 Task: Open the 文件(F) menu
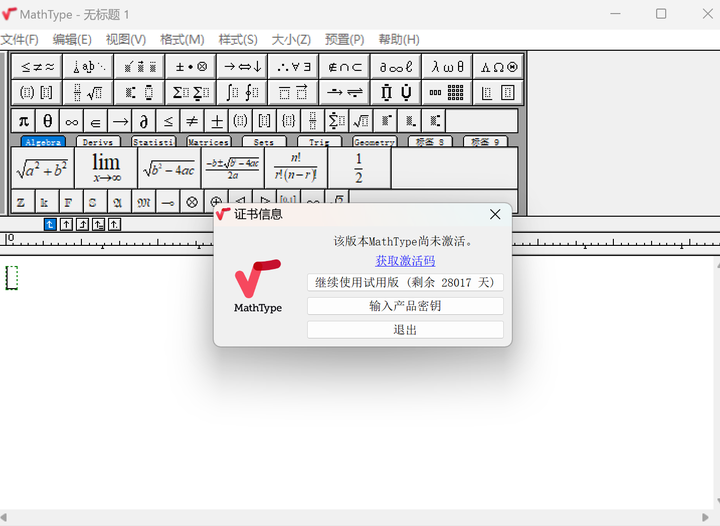[x=19, y=39]
